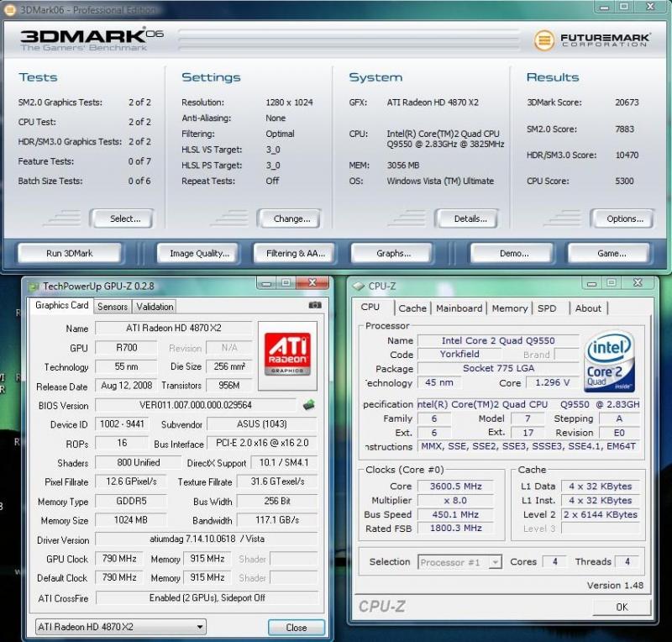Click the Multiplier x 8.0 value

[455, 500]
